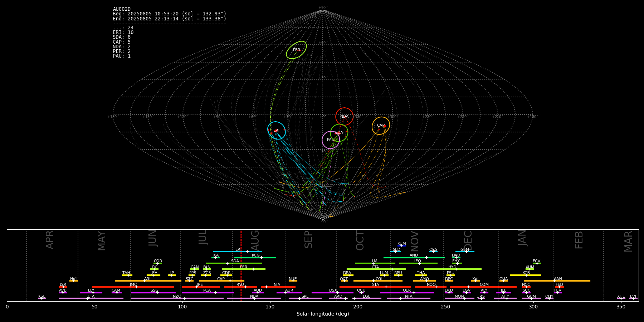
Task: Select the ORI shower bar in timeline
Action: click(378, 281)
